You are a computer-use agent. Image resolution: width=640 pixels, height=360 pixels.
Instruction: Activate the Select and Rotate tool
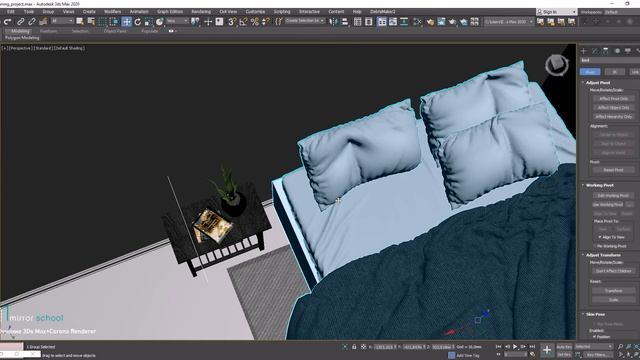click(138, 22)
